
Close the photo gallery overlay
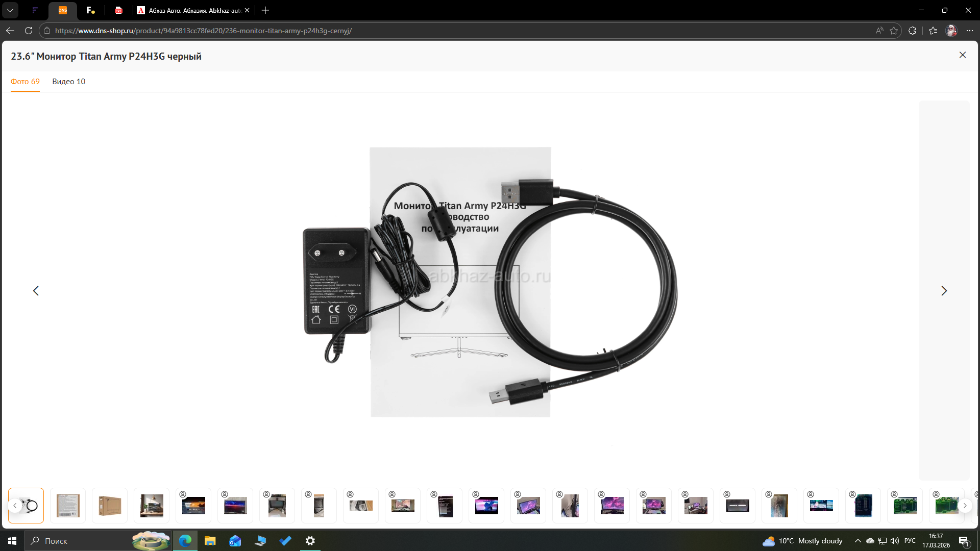coord(962,55)
